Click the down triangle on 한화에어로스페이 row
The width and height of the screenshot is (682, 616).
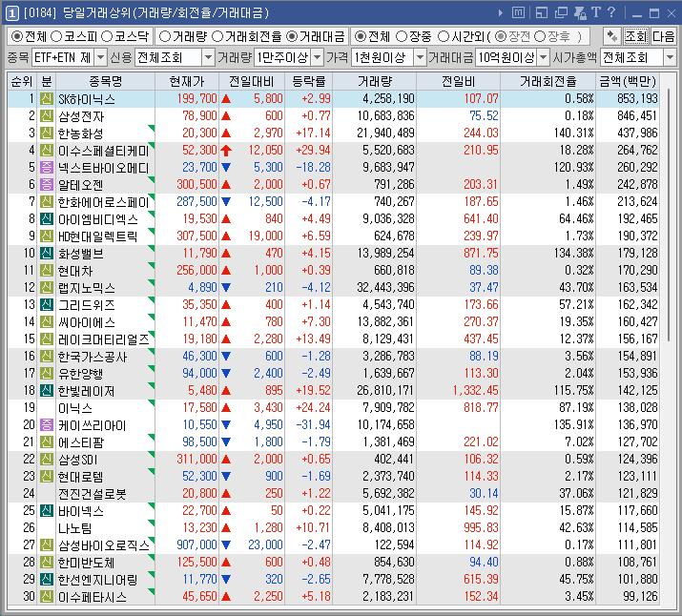click(x=226, y=202)
